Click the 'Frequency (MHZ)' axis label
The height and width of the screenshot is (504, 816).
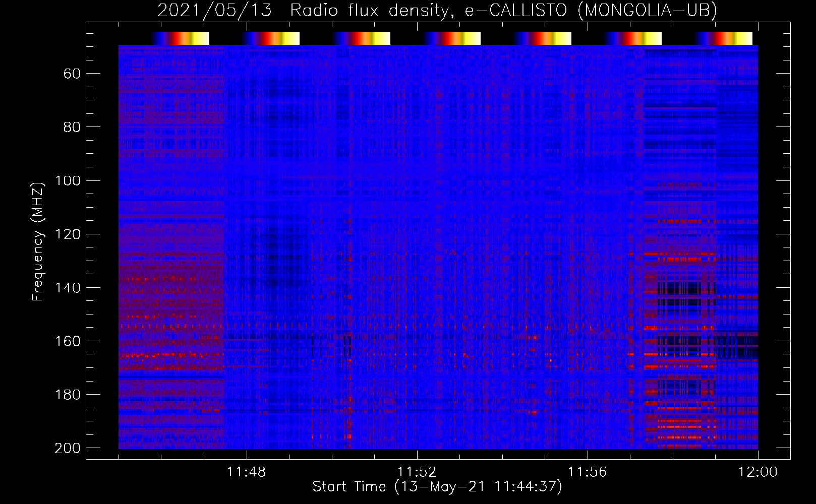pos(38,242)
